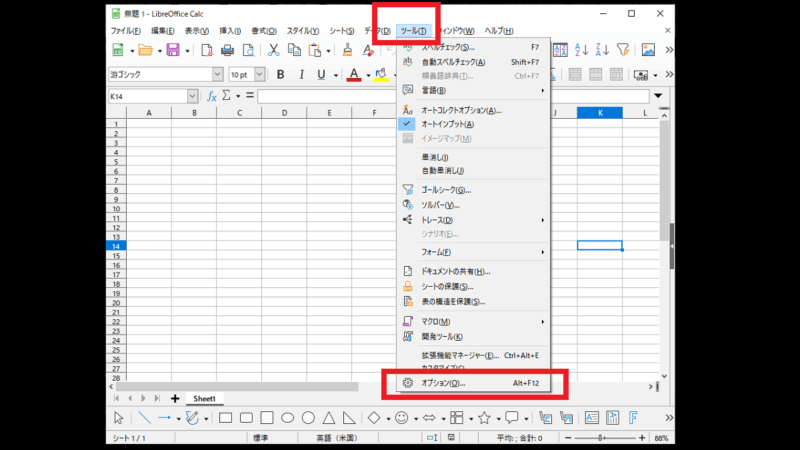Choose ゴールシーク menu entry
800x450 pixels.
coord(473,190)
